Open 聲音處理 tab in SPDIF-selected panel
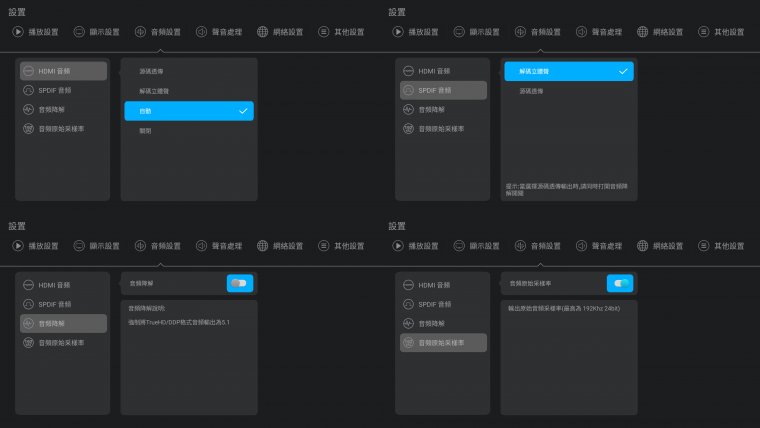This screenshot has height=428, width=760. pos(599,32)
